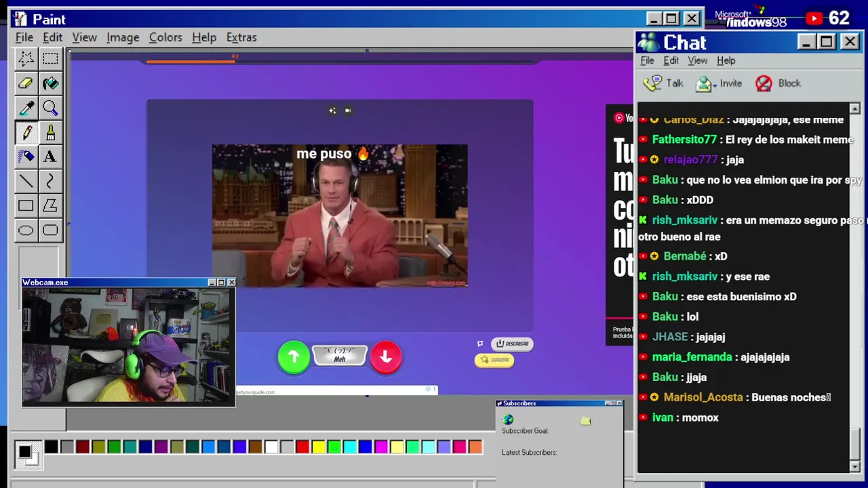
Task: Click Chat scrollbar up arrow
Action: [x=854, y=108]
